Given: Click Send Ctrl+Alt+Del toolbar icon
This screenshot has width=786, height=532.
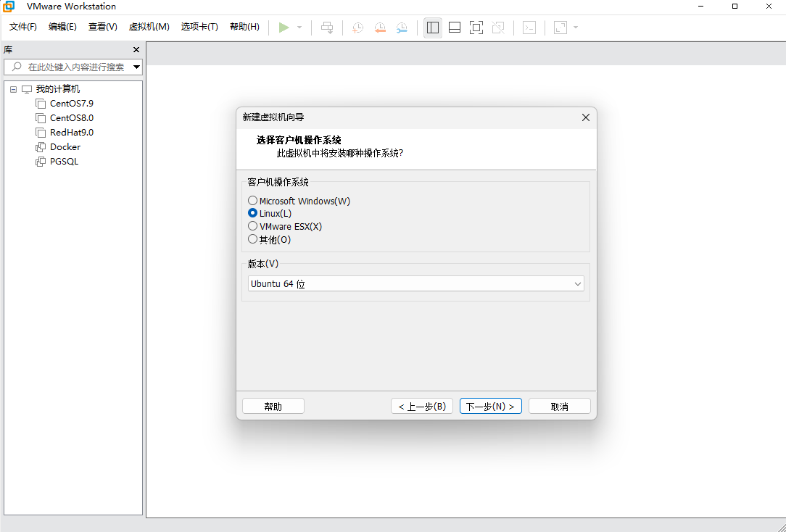Looking at the screenshot, I should tap(327, 28).
